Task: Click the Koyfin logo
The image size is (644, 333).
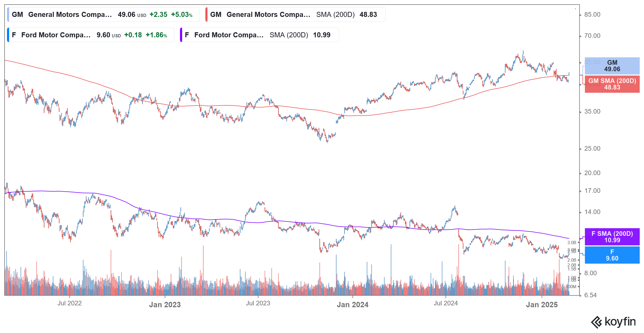Action: pos(613,322)
